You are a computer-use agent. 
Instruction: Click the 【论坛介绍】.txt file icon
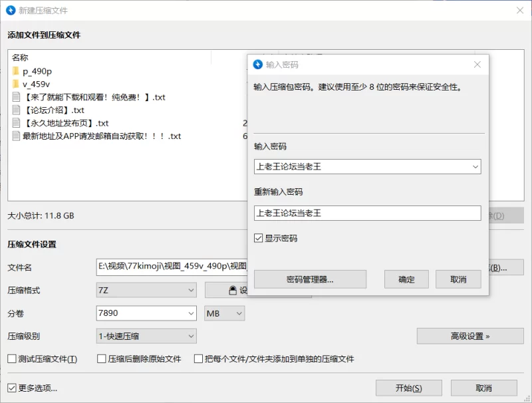(x=16, y=110)
